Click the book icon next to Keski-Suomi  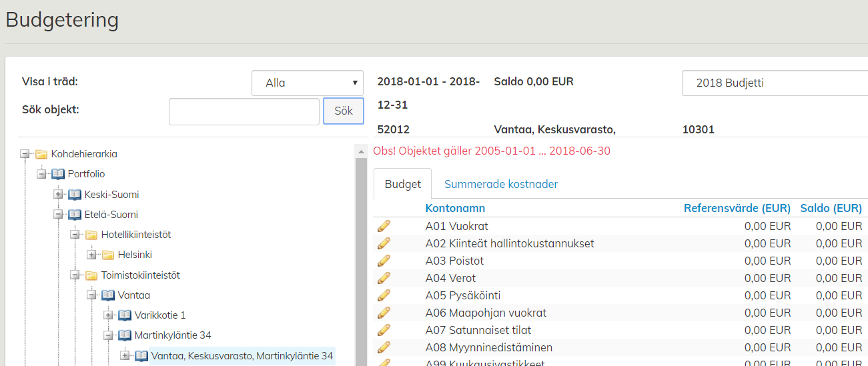coord(75,195)
